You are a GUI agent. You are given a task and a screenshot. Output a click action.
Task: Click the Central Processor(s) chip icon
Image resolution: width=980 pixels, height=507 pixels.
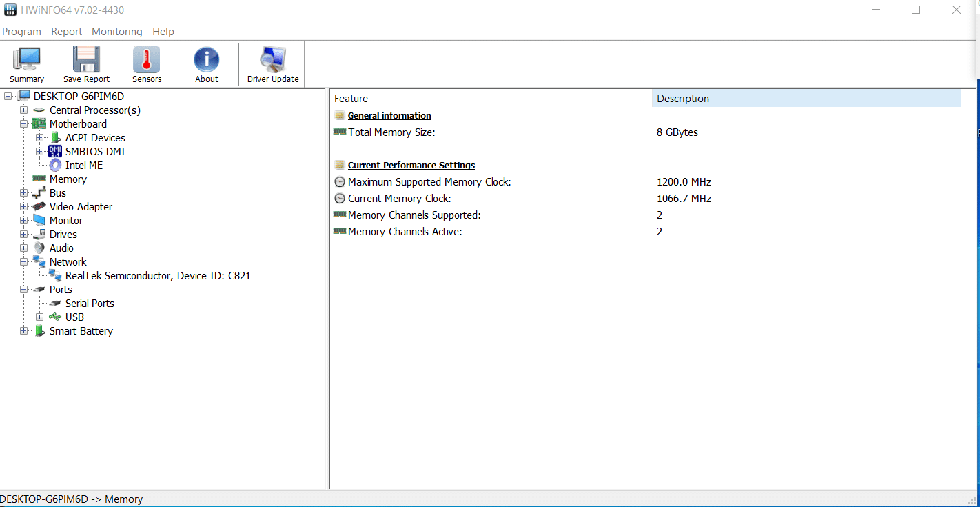click(x=39, y=110)
